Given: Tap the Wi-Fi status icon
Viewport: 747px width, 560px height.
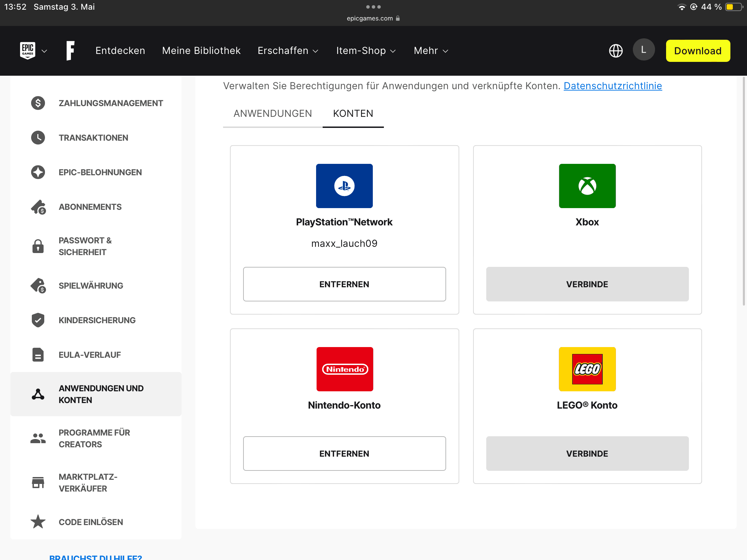Looking at the screenshot, I should click(x=682, y=7).
